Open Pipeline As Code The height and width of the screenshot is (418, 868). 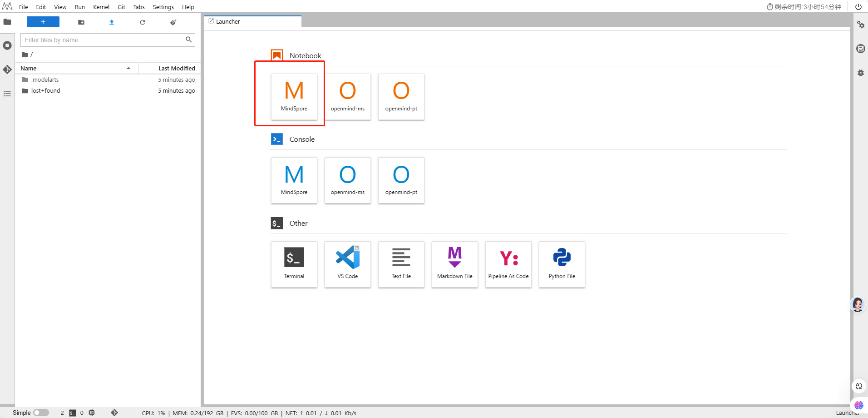[x=508, y=264]
